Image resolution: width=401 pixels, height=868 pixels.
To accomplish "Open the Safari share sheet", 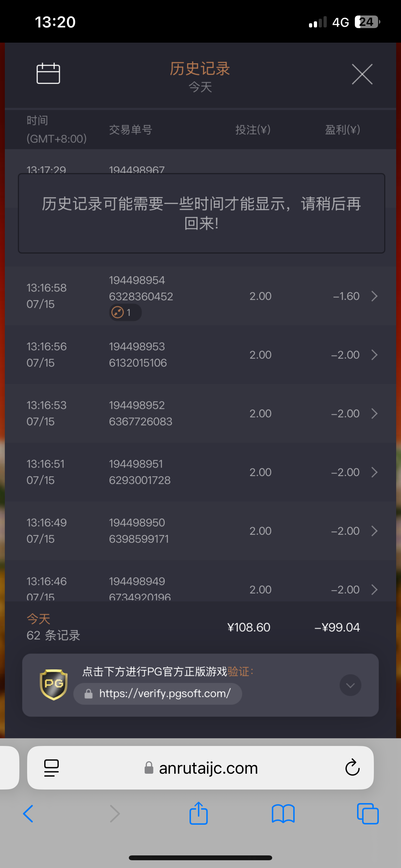I will pos(199,813).
